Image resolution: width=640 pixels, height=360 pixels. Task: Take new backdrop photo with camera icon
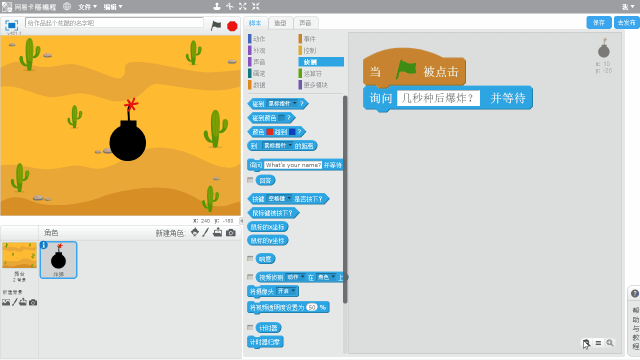[33, 302]
